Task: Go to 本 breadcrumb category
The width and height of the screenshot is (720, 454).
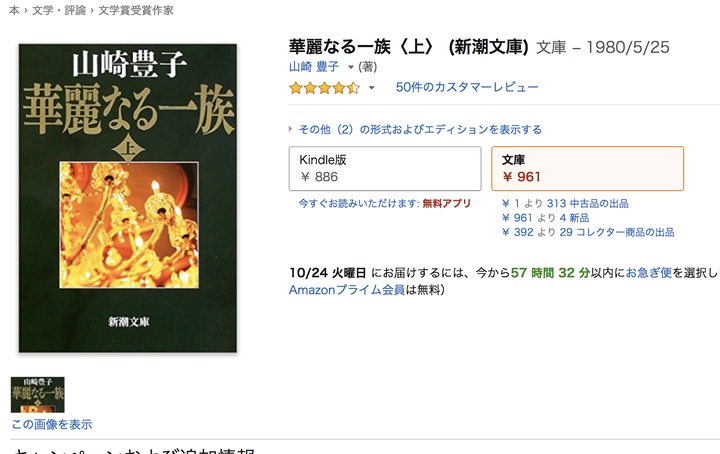Action: [14, 10]
